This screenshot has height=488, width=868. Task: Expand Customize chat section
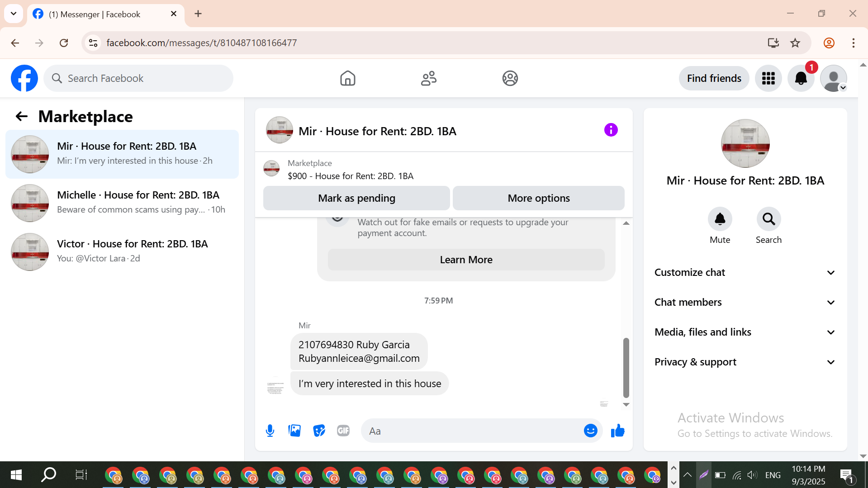(745, 272)
